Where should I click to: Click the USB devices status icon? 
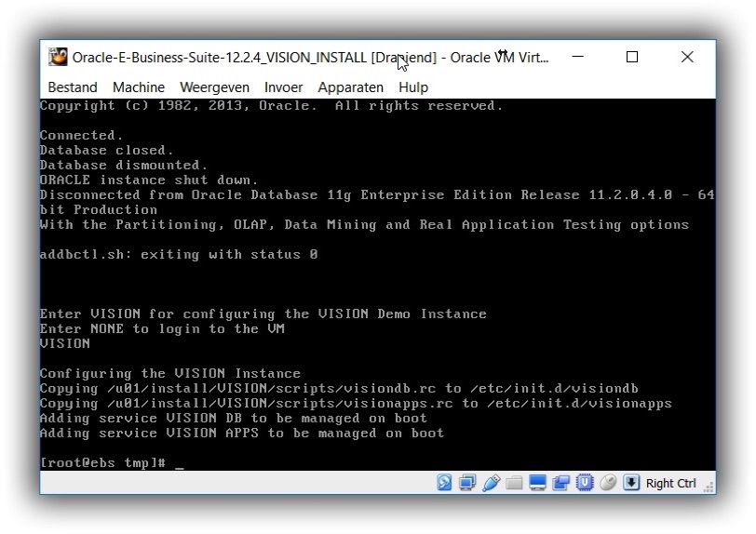coord(491,483)
